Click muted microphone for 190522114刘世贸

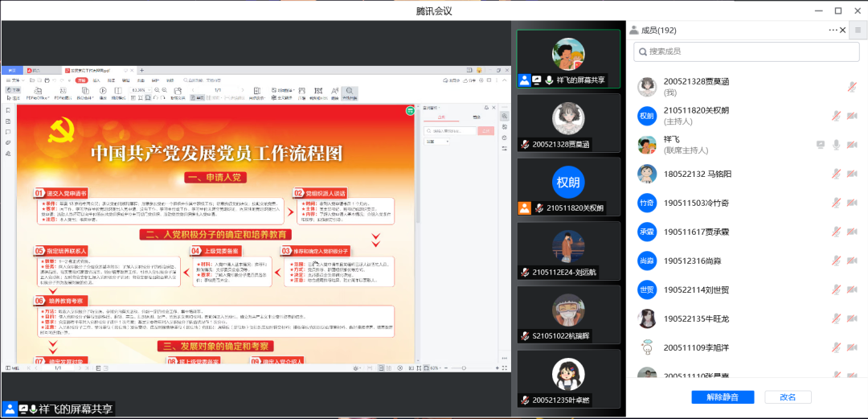[x=837, y=290]
